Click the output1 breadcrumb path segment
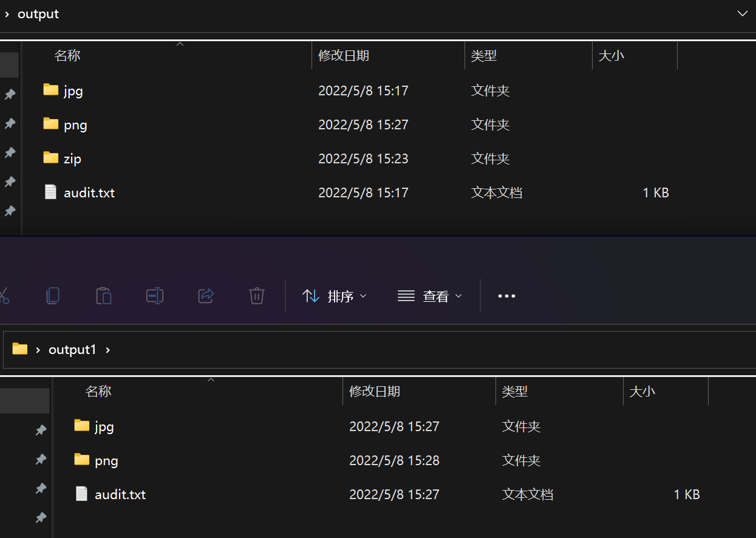 click(x=72, y=350)
